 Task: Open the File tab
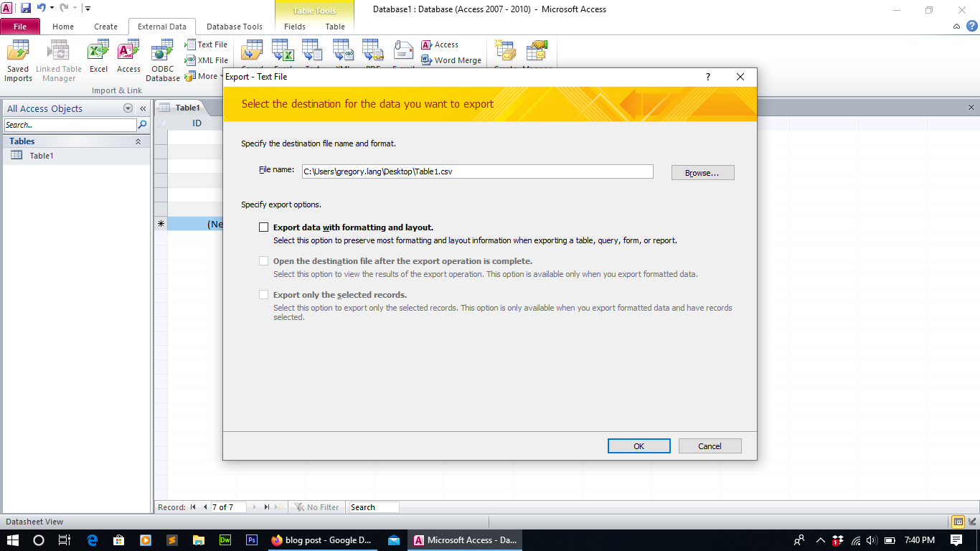tap(20, 27)
